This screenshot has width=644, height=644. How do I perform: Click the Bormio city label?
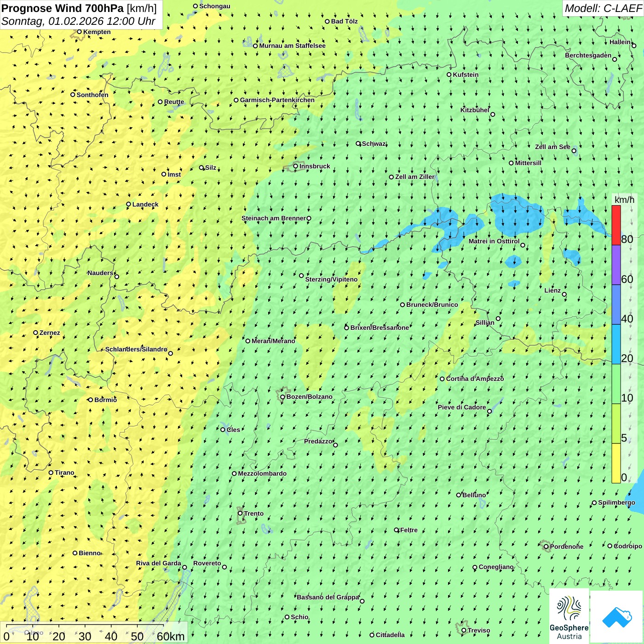(105, 400)
